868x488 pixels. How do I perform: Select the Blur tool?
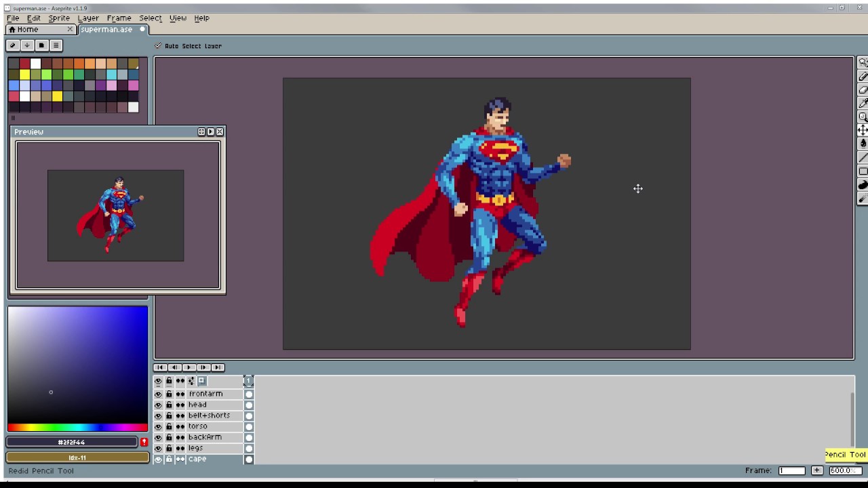click(863, 198)
